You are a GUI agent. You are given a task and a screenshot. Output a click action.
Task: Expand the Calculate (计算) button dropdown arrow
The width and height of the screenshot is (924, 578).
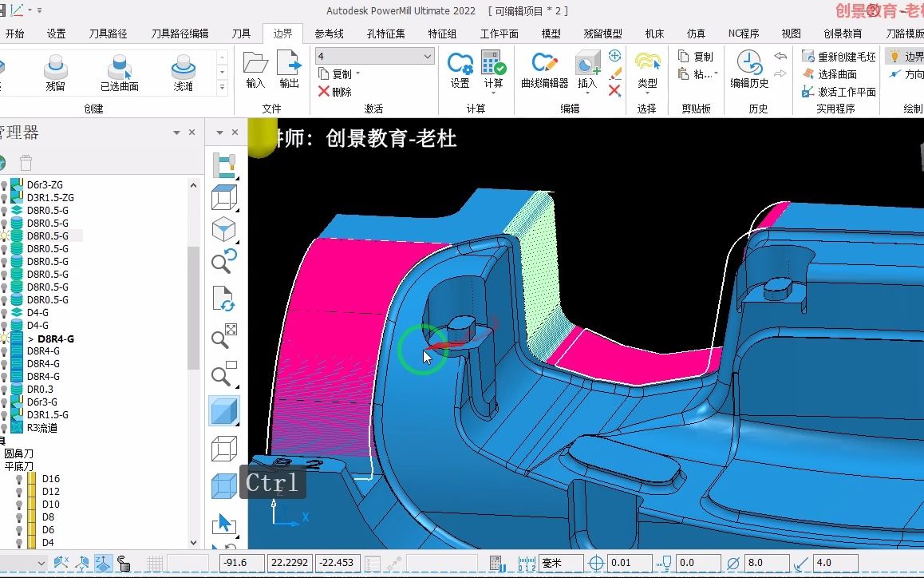click(x=494, y=93)
